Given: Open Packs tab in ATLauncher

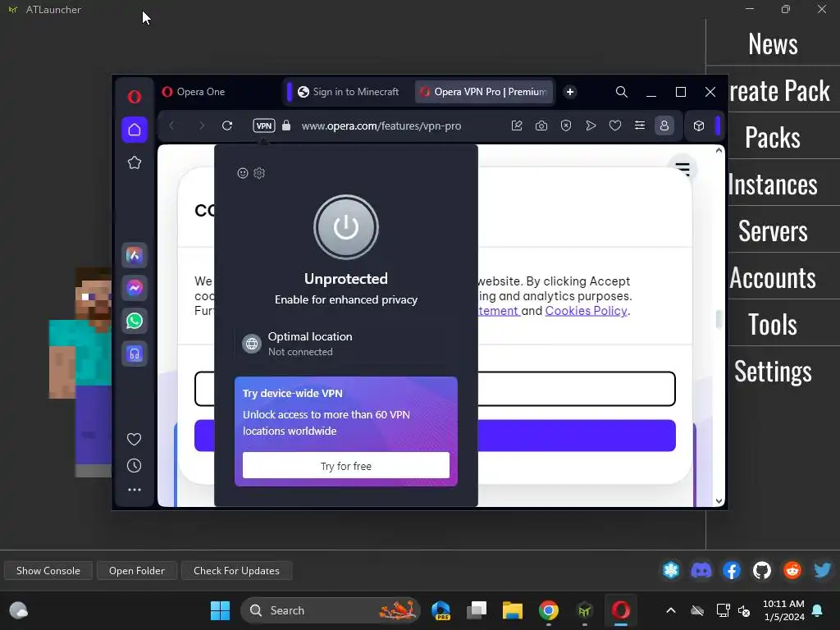Looking at the screenshot, I should click(773, 138).
